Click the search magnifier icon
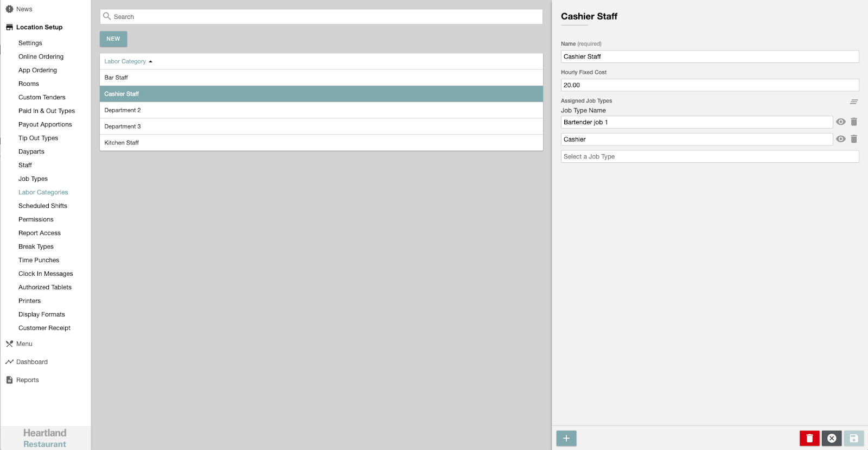The image size is (868, 450). (x=107, y=16)
